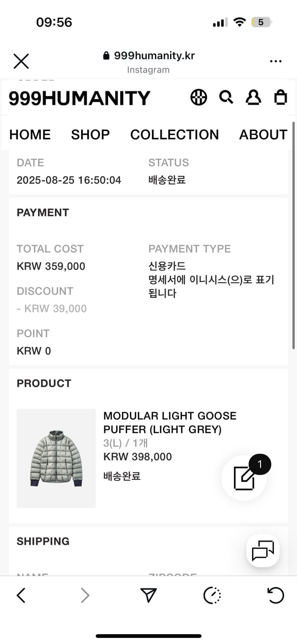The image size is (297, 644).
Task: Go to HOME from the navigation bar
Action: point(30,134)
